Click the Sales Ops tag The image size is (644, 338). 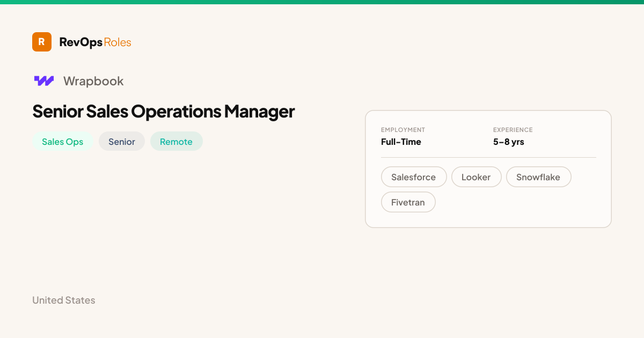[x=63, y=142]
